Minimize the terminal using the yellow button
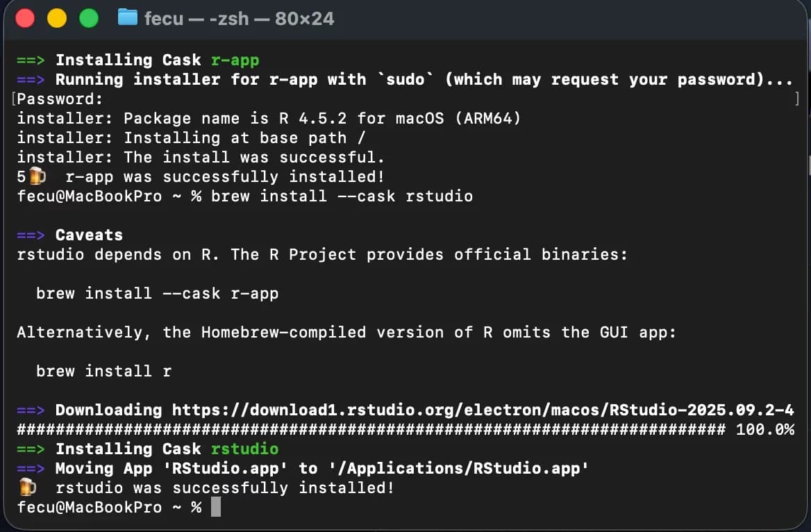Screen dimensions: 811x532 coord(57,18)
